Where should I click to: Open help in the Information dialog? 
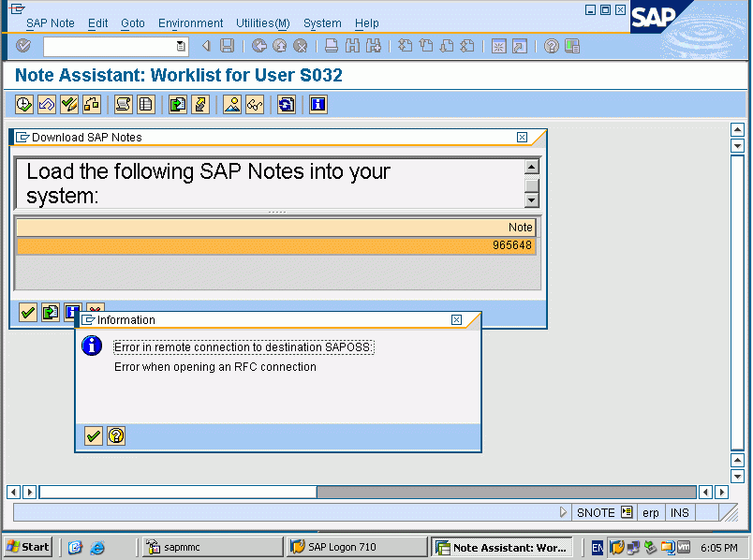tap(116, 435)
